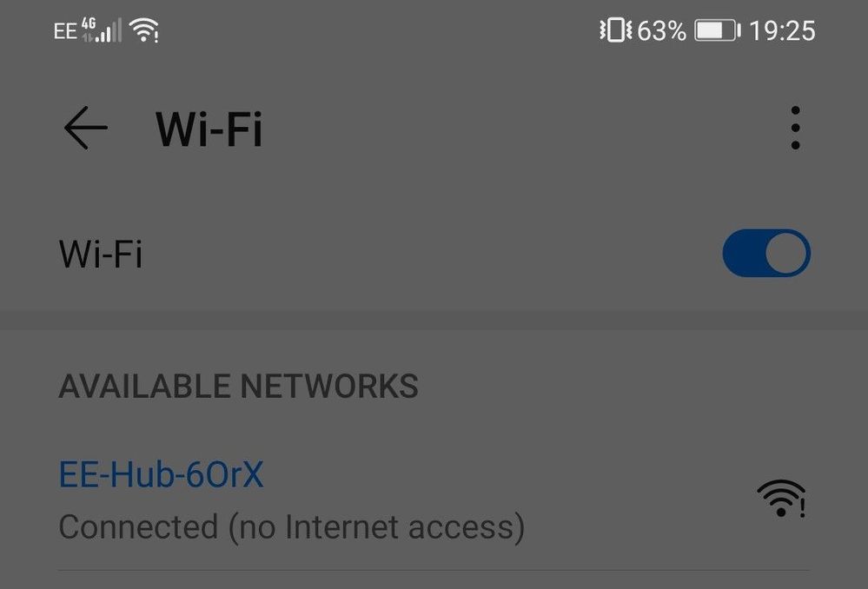This screenshot has height=589, width=868.
Task: Tap the cellular signal bars icon
Action: pos(109,30)
